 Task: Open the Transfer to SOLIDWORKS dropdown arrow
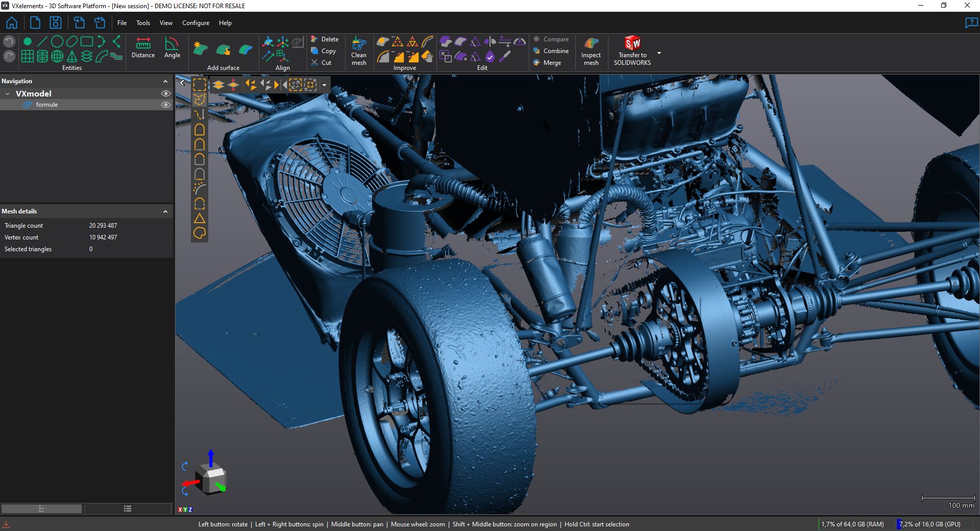coord(659,53)
